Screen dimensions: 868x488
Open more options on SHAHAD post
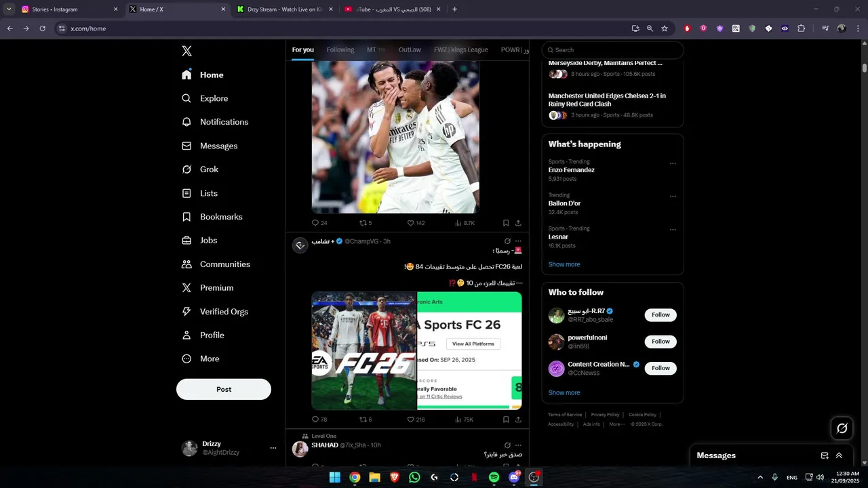tap(518, 445)
